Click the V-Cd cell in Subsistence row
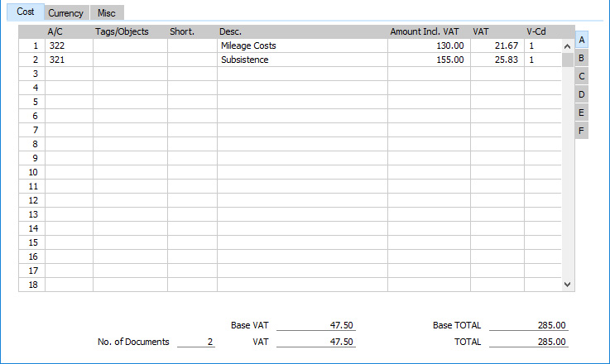Image resolution: width=610 pixels, height=364 pixels. pyautogui.click(x=543, y=60)
